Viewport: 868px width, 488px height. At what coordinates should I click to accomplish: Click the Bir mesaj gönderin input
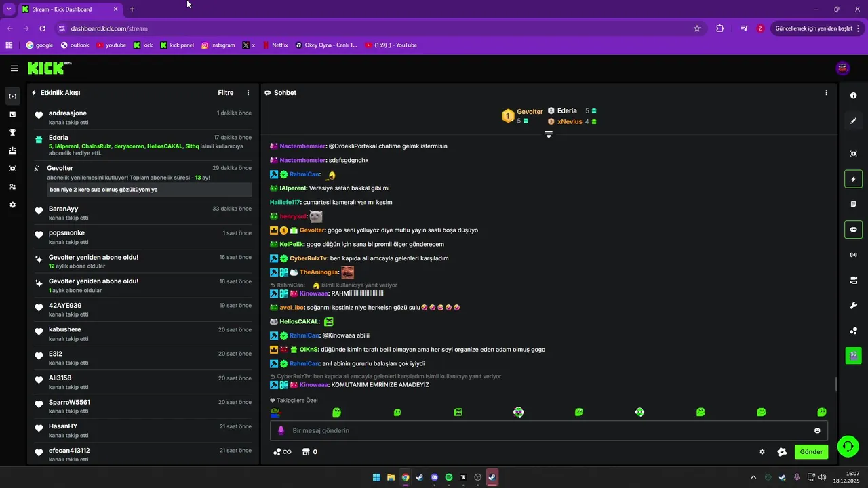[x=549, y=430]
